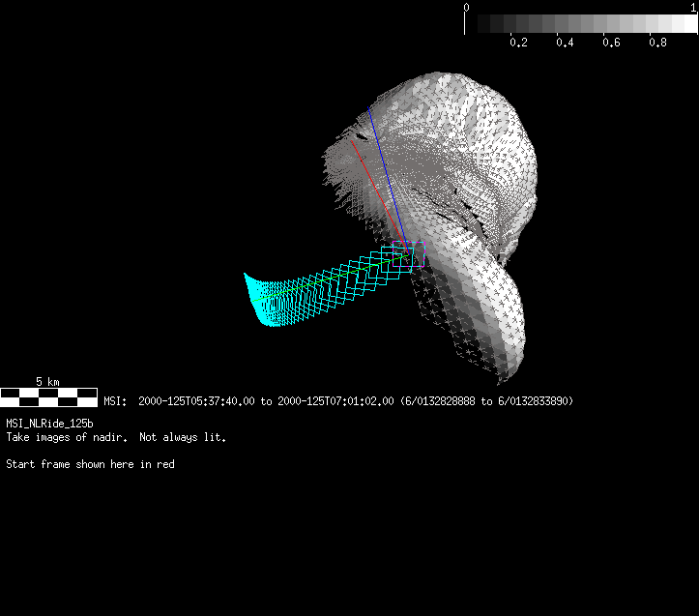This screenshot has height=616, width=699.
Task: Click the white brightest swatch on colorbar
Action: click(684, 23)
